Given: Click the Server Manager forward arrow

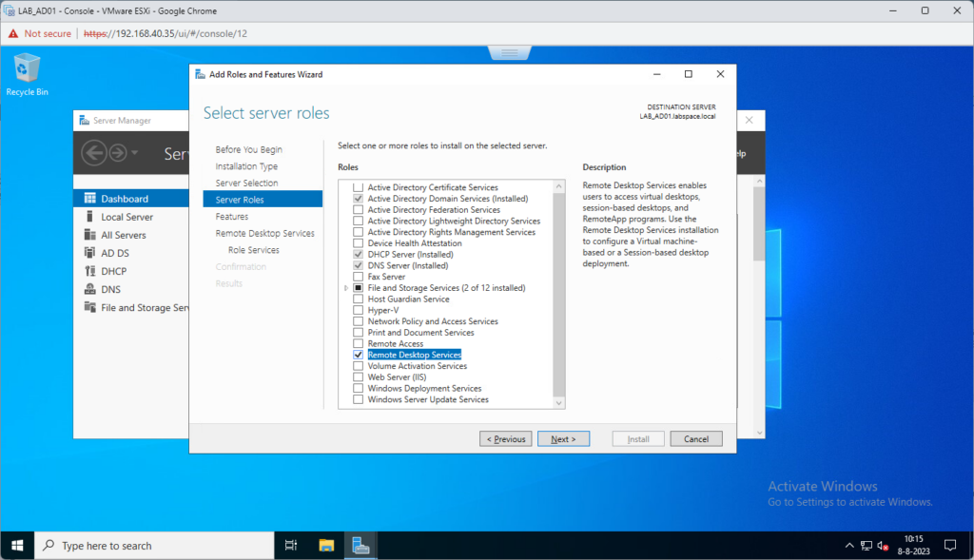Looking at the screenshot, I should click(117, 152).
